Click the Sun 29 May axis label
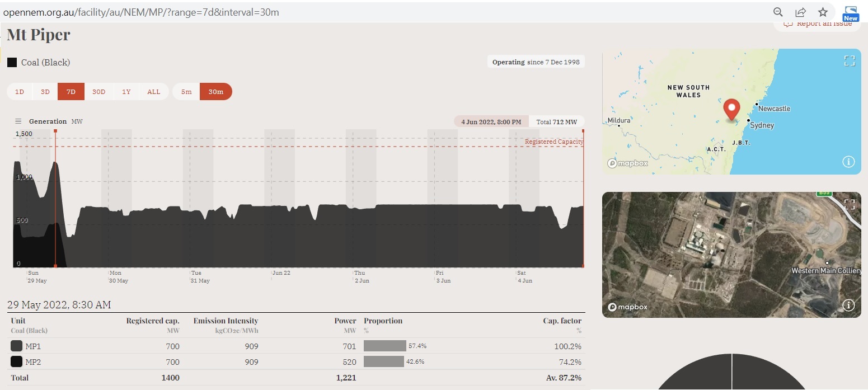 coord(37,276)
